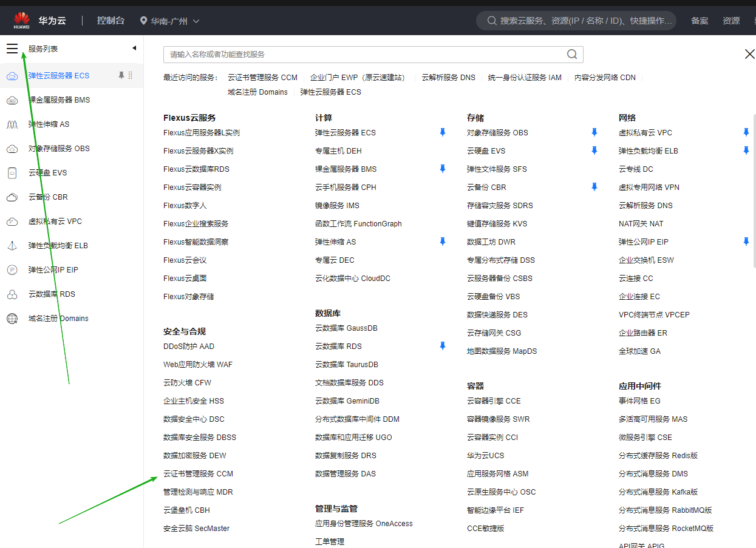The height and width of the screenshot is (548, 756).
Task: Click the 云备份 CBR sidebar icon
Action: (x=12, y=197)
